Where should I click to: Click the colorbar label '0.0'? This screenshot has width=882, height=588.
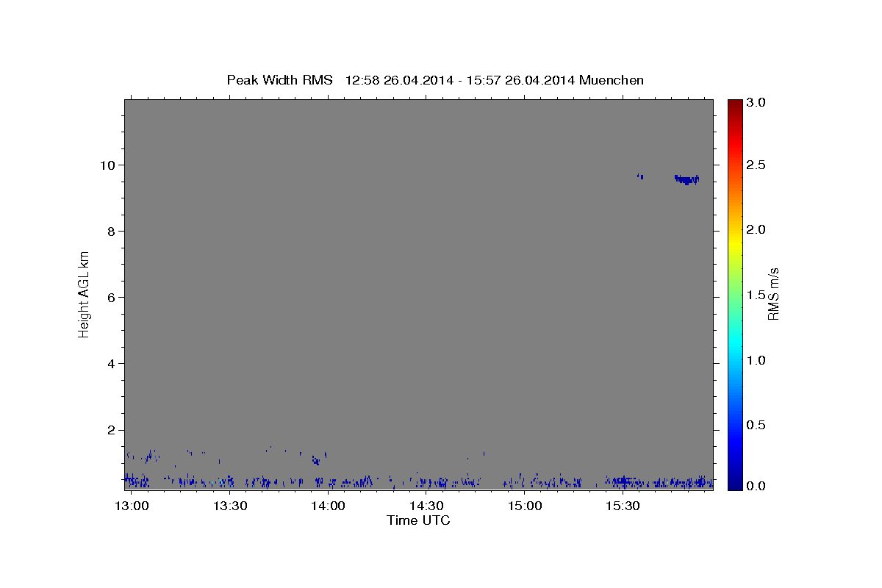[756, 486]
